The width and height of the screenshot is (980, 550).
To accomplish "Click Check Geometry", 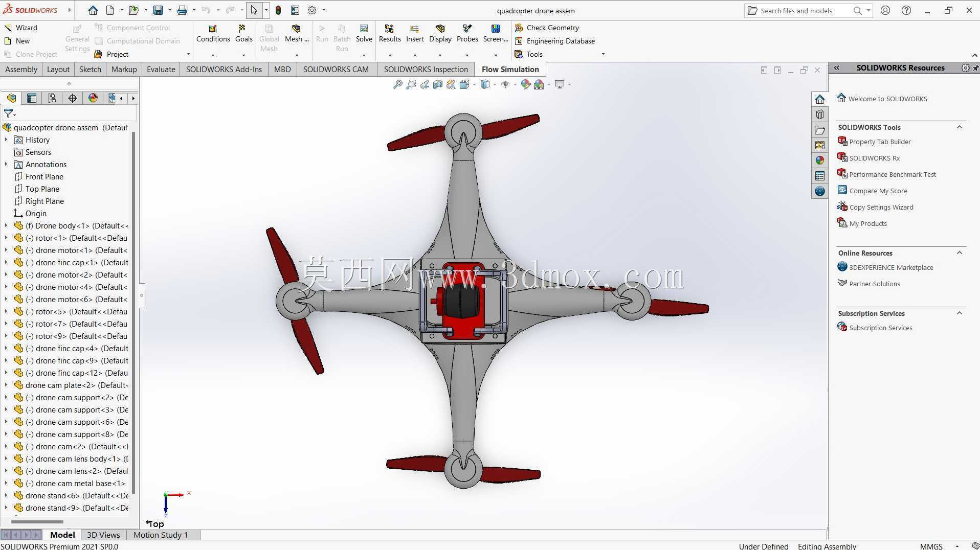I will pyautogui.click(x=547, y=28).
